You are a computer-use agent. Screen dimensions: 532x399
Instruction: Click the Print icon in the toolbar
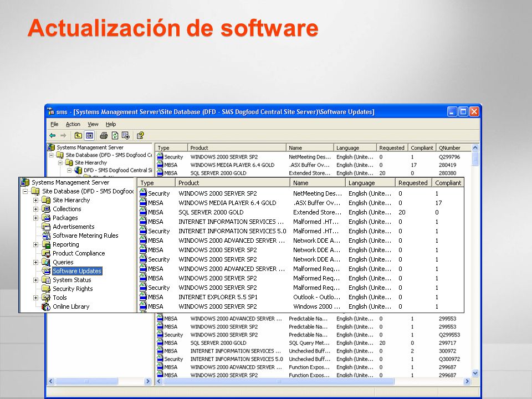tap(104, 136)
